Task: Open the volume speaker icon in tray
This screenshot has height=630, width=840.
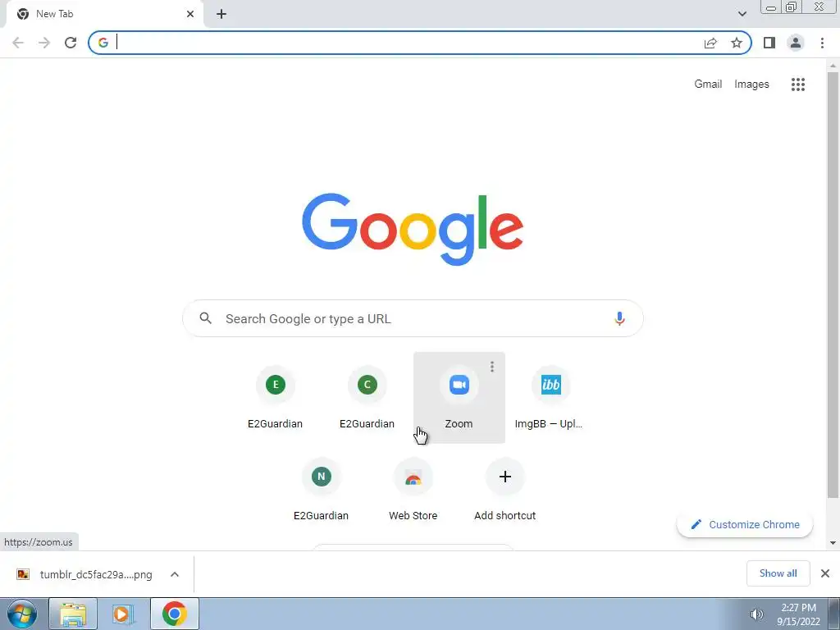Action: [756, 614]
